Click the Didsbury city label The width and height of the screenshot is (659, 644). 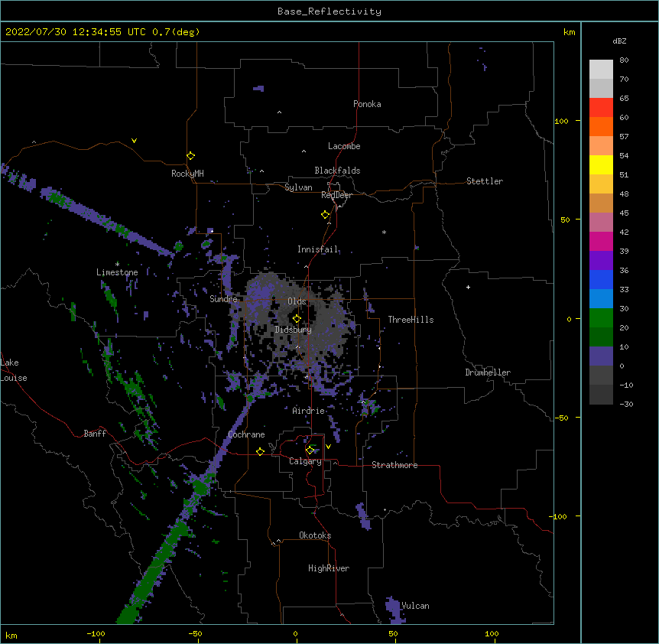pos(294,330)
